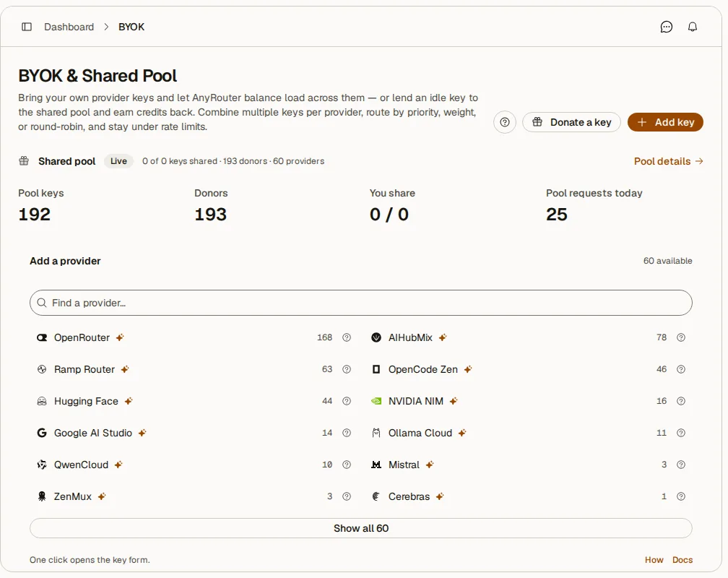728x578 pixels.
Task: Click the 60 available label
Action: click(x=667, y=261)
